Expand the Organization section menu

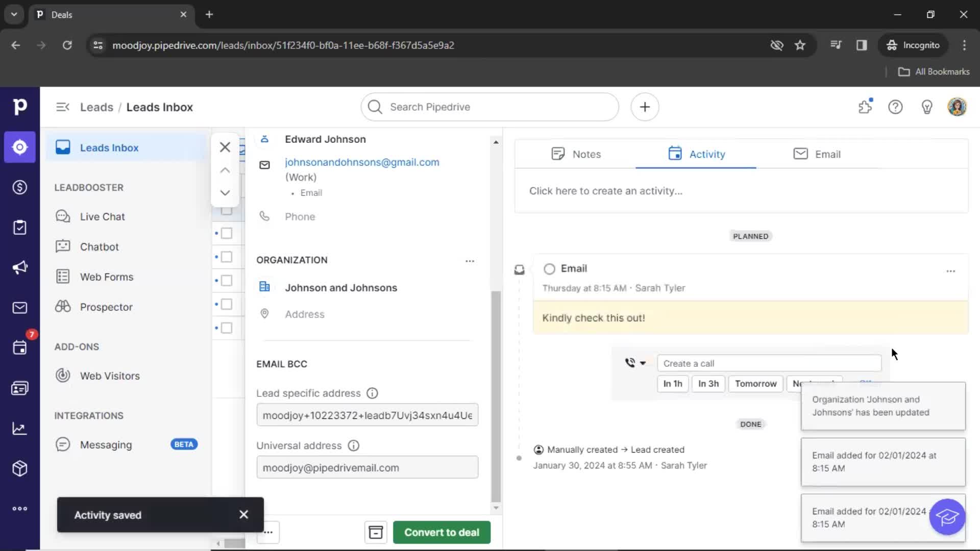coord(469,260)
